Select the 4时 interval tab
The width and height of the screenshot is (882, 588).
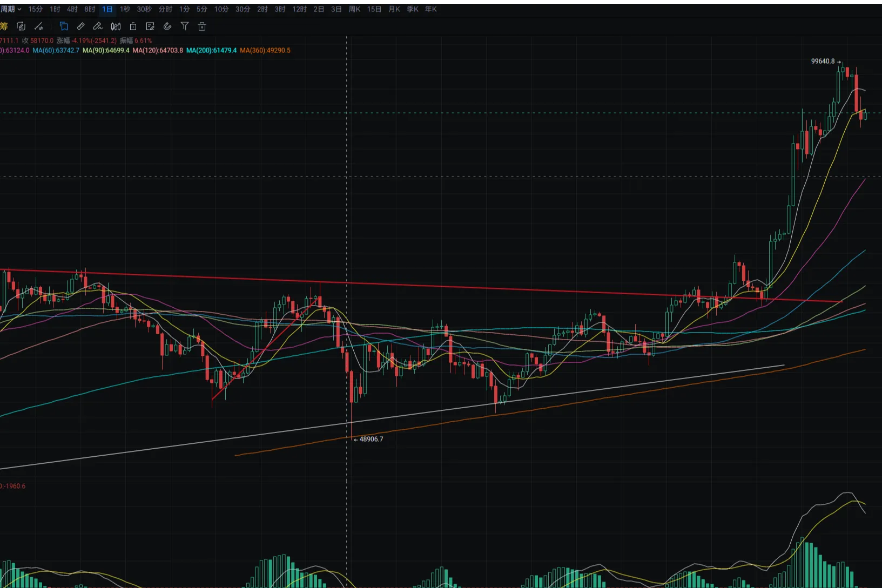point(72,9)
